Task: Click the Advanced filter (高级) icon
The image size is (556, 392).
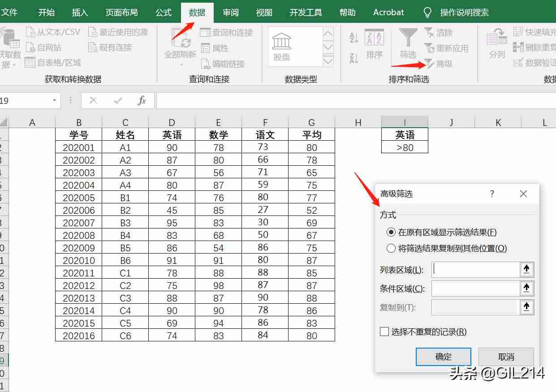Action: click(x=429, y=64)
